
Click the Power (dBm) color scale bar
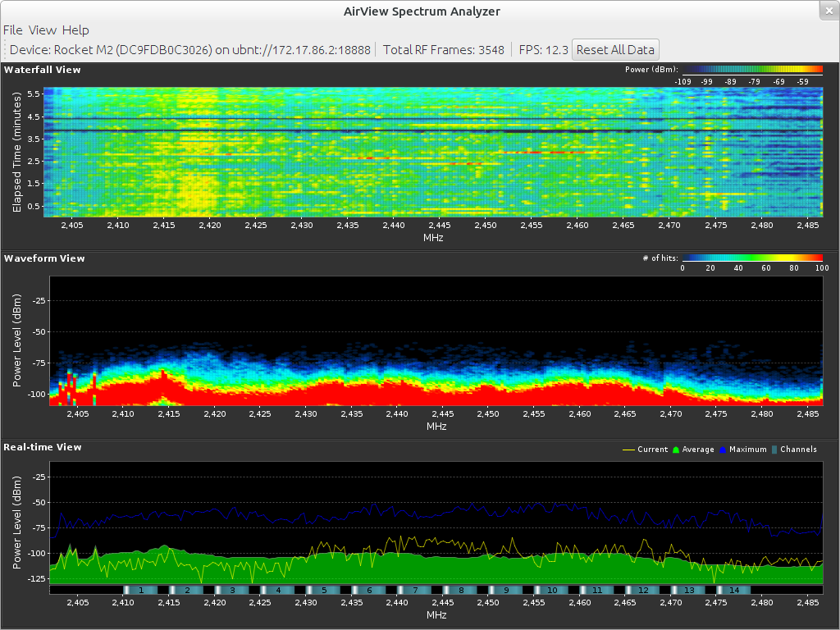(x=752, y=70)
